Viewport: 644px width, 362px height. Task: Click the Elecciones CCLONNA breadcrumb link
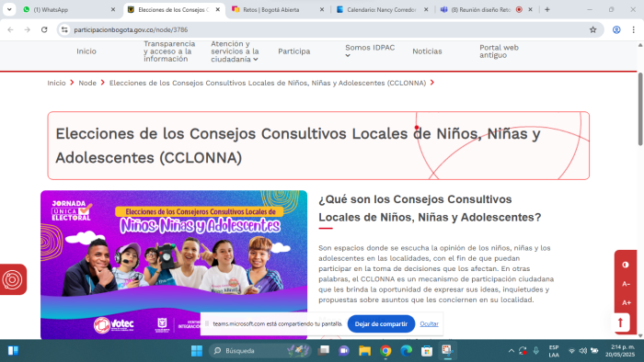coord(268,83)
